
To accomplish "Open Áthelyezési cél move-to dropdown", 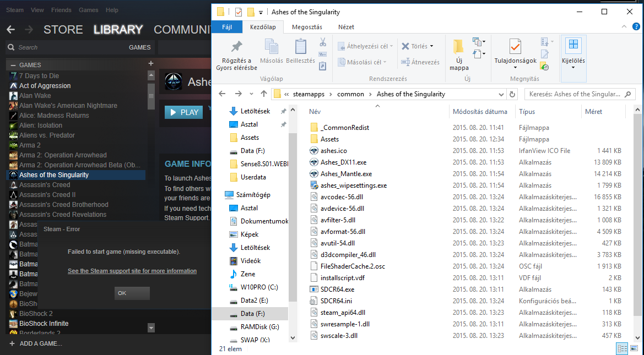I will pyautogui.click(x=391, y=46).
